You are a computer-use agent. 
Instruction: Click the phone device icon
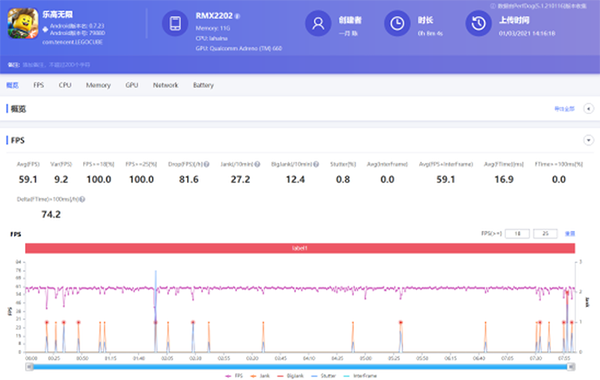coord(175,23)
